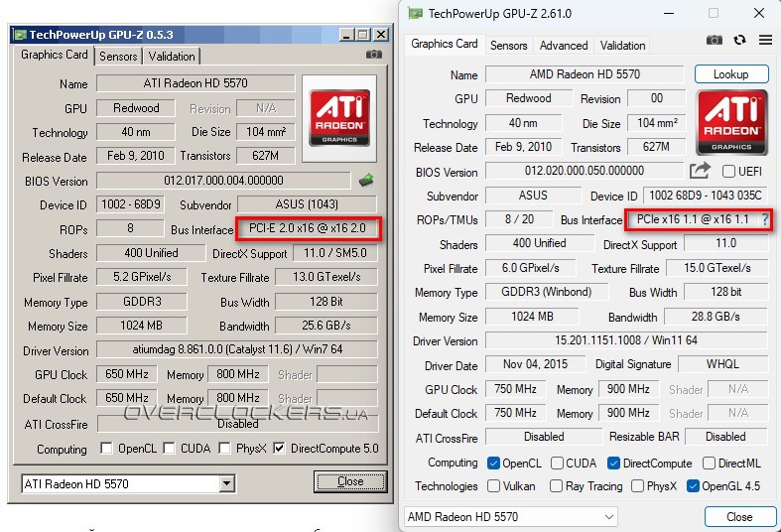Click Name field ATI Radeon HD 5570
This screenshot has width=781, height=532.
tap(195, 83)
